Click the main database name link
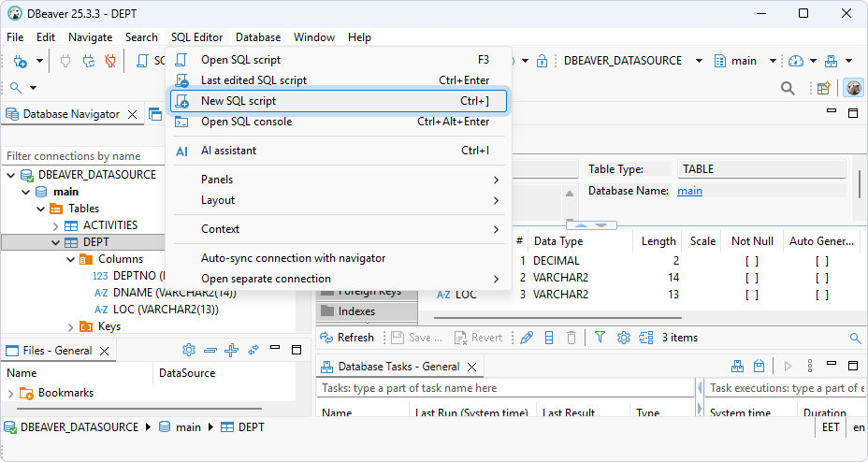 (689, 191)
